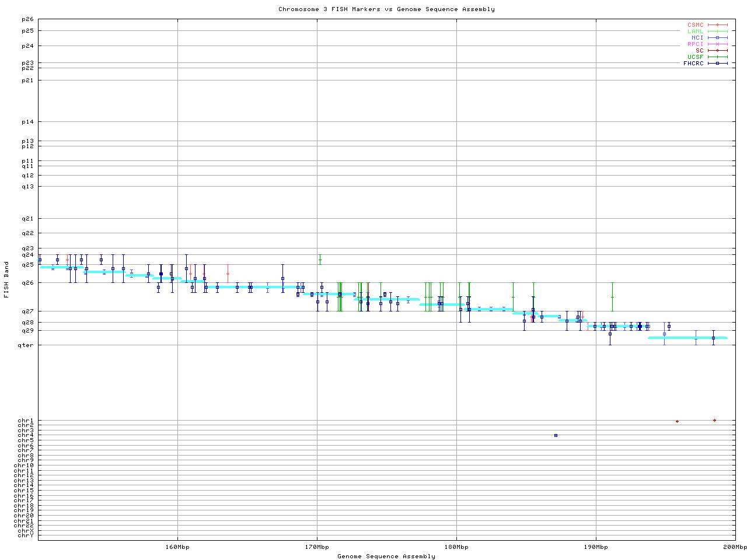The height and width of the screenshot is (560, 747).
Task: Select the UCSF legend label
Action: click(695, 57)
